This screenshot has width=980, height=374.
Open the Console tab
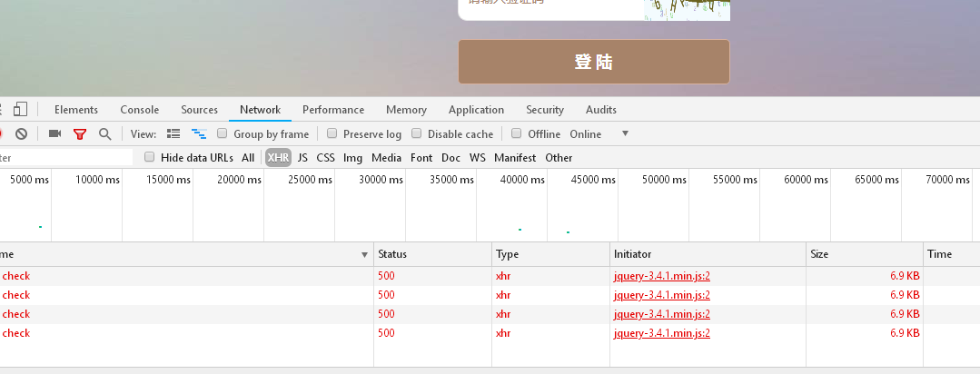(139, 110)
